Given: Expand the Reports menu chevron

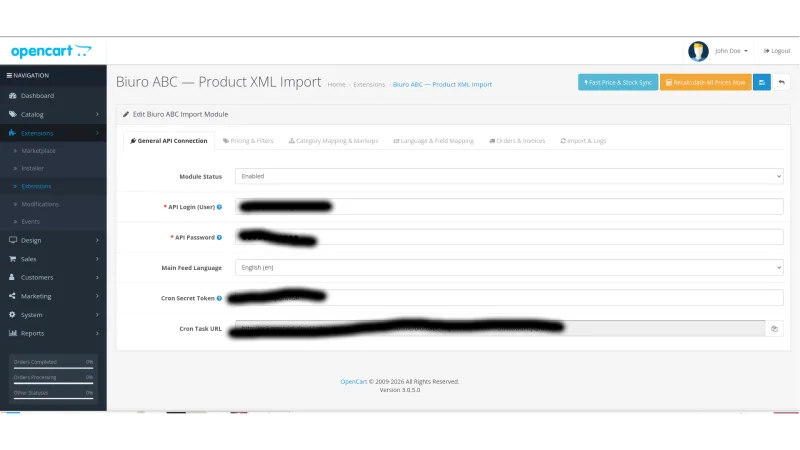Looking at the screenshot, I should (x=97, y=333).
